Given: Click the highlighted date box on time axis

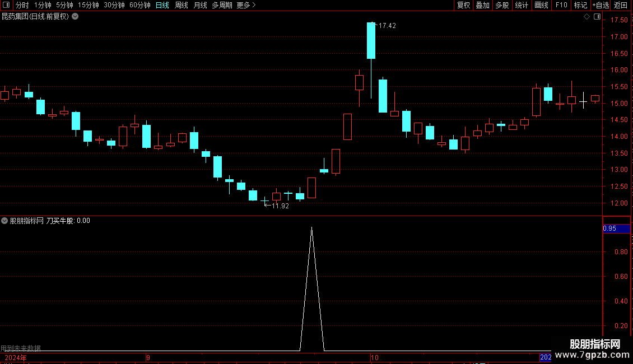Looking at the screenshot, I should [546, 357].
